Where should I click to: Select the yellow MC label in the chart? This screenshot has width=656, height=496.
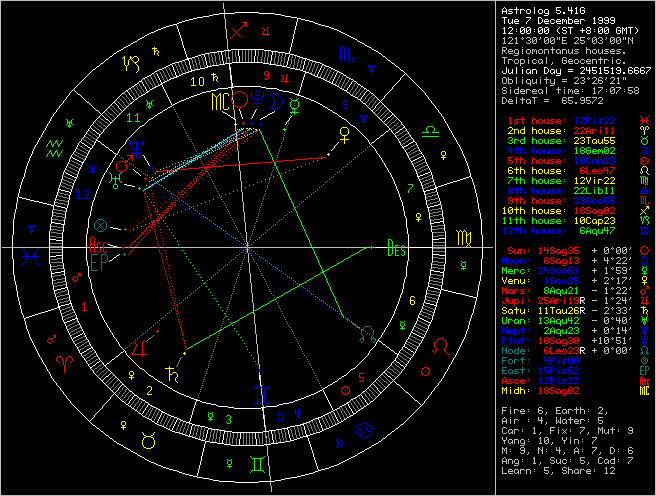coord(220,101)
